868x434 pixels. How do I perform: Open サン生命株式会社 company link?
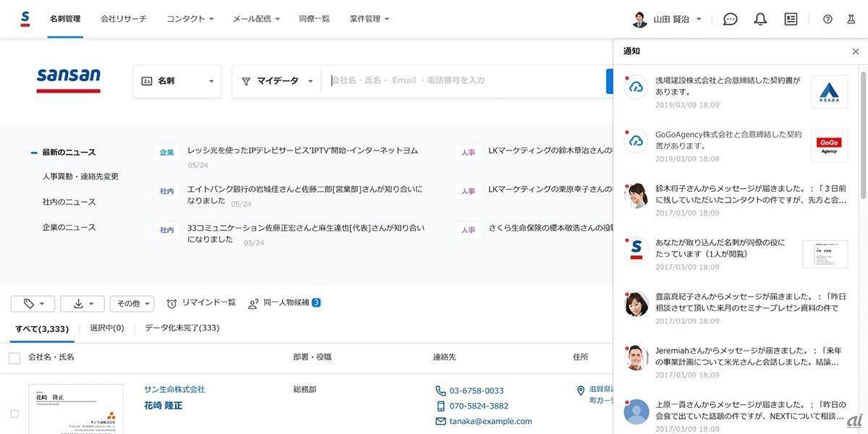click(174, 390)
